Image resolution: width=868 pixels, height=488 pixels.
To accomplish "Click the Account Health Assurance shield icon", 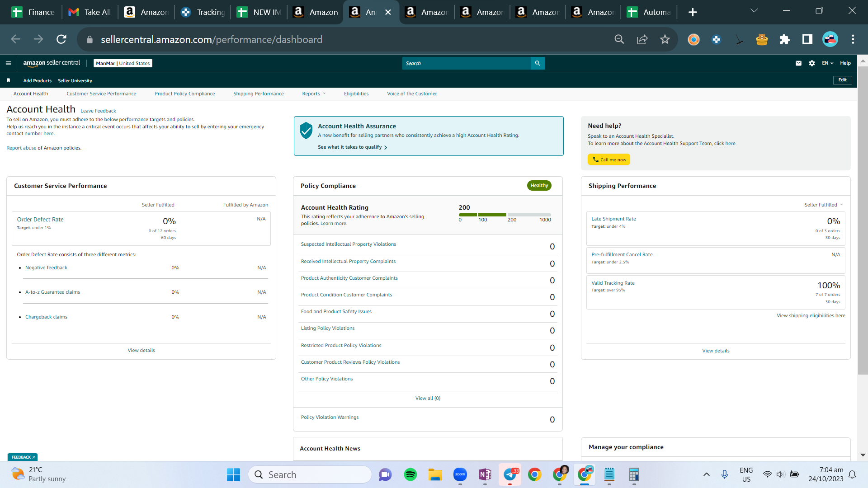I will pos(306,130).
